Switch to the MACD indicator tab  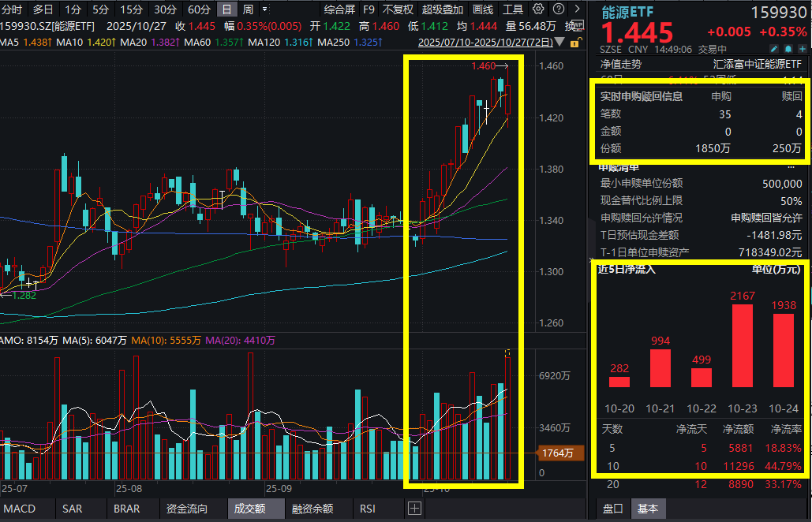[x=18, y=509]
